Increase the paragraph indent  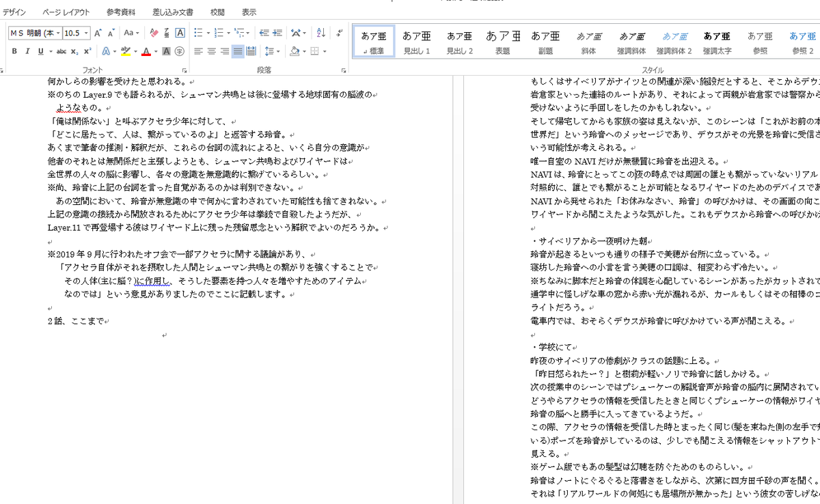(x=278, y=33)
